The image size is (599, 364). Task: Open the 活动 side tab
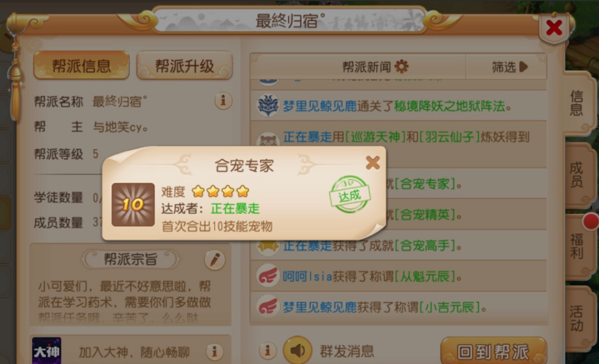coord(578,318)
